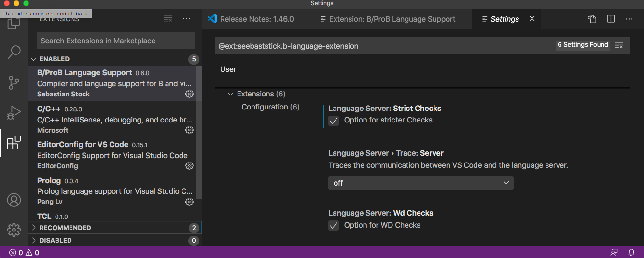Screen dimensions: 644x258
Task: Click the Accounts icon in activity bar
Action: tap(14, 200)
